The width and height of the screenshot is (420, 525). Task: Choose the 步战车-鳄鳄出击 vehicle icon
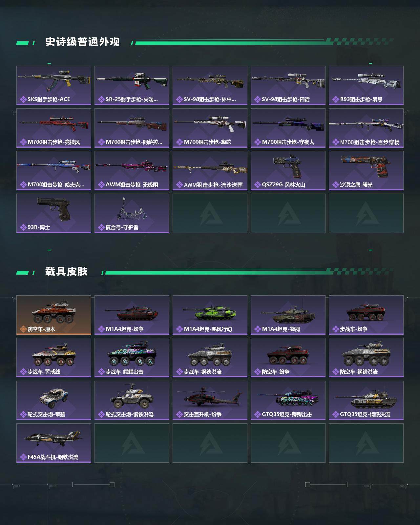pyautogui.click(x=132, y=356)
